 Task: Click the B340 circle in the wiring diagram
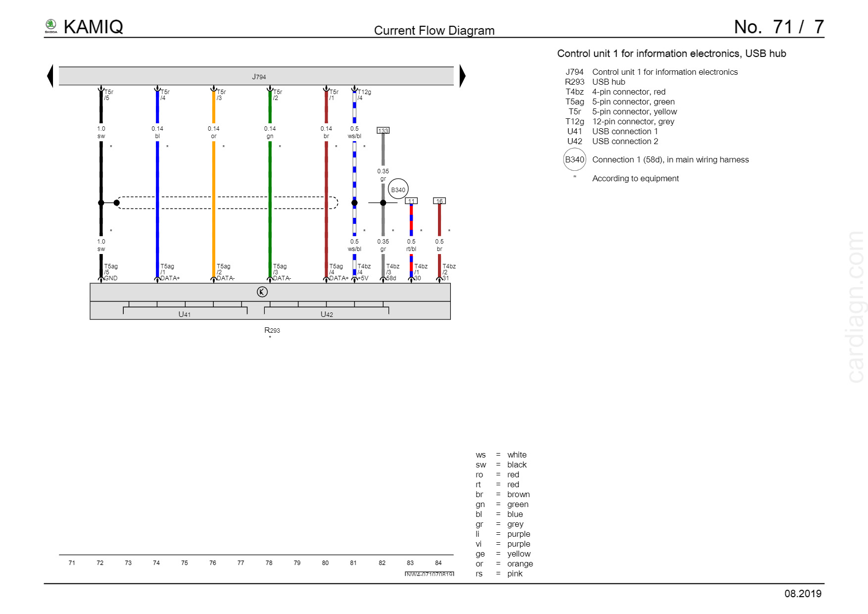[398, 189]
